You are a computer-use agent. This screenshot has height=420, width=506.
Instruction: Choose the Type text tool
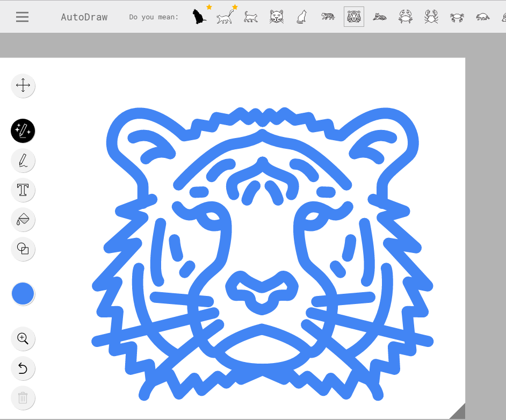pyautogui.click(x=23, y=190)
